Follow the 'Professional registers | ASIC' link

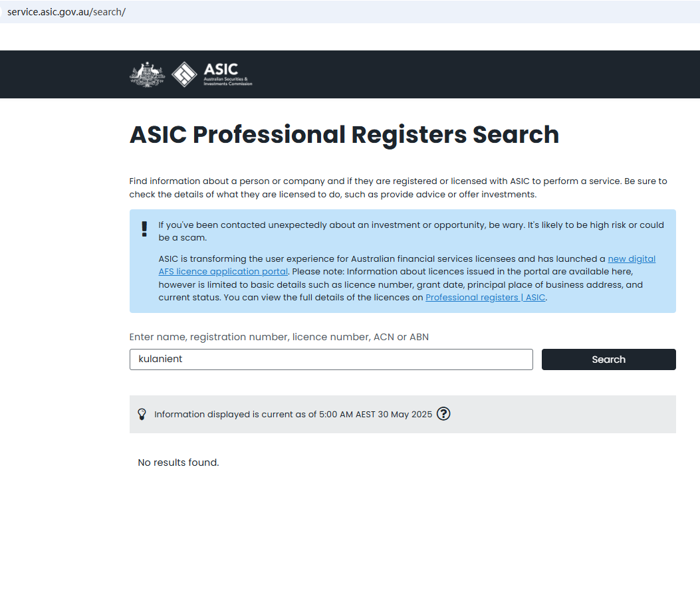click(x=485, y=298)
